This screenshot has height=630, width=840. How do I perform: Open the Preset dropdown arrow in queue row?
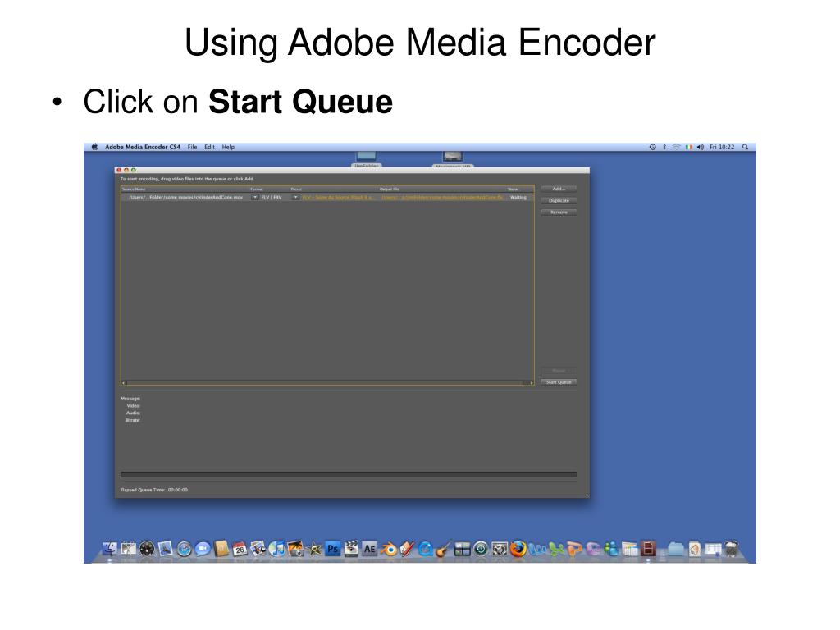pyautogui.click(x=295, y=197)
